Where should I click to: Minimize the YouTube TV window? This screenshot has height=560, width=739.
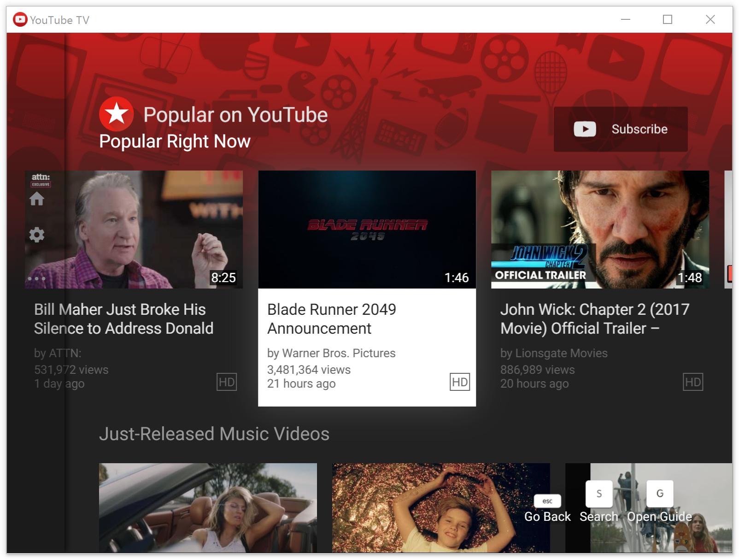pos(625,19)
